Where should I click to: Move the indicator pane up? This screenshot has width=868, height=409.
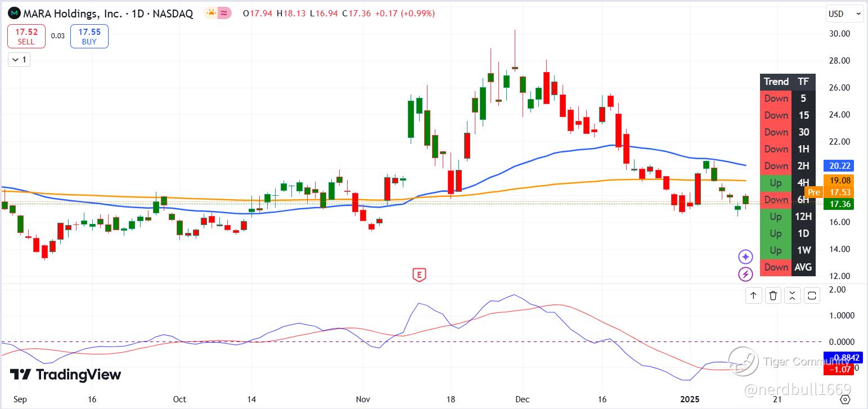(753, 295)
